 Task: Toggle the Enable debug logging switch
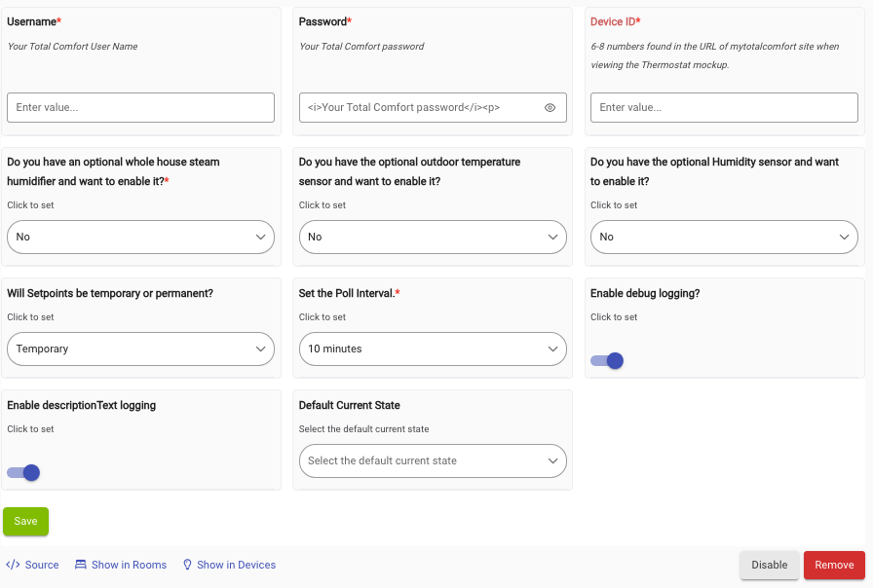coord(607,361)
